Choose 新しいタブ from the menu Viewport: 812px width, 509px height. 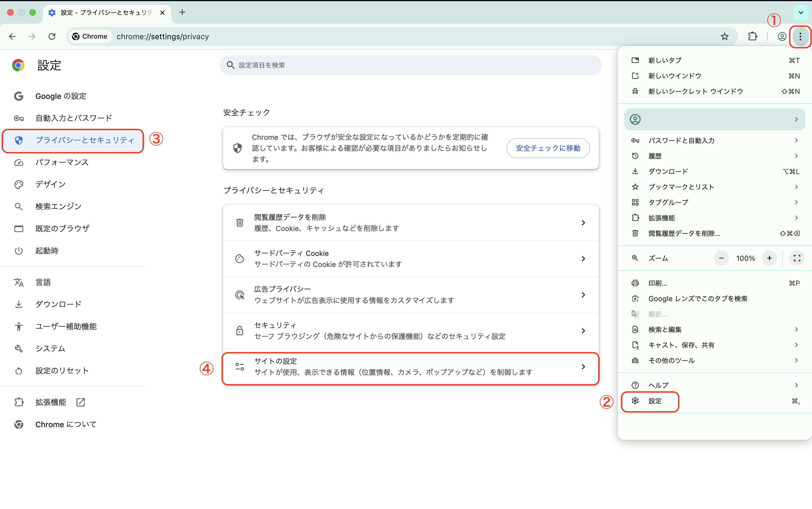pyautogui.click(x=715, y=60)
